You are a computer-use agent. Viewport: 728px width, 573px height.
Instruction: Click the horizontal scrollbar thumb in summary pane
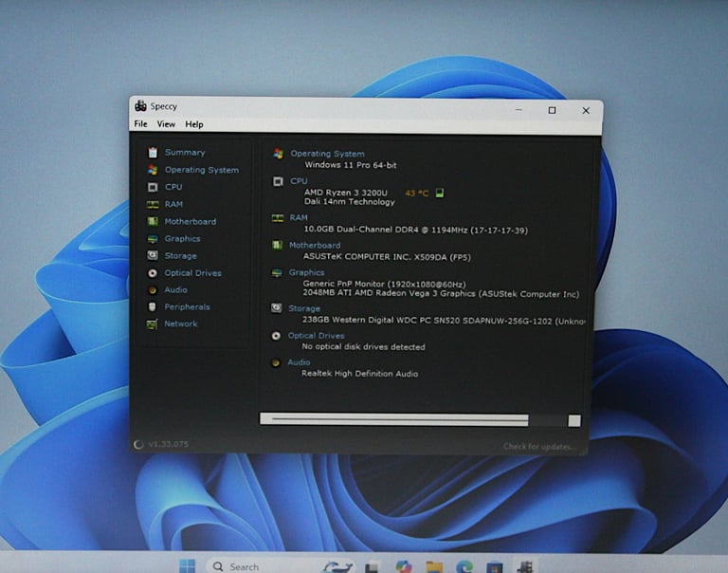(394, 419)
